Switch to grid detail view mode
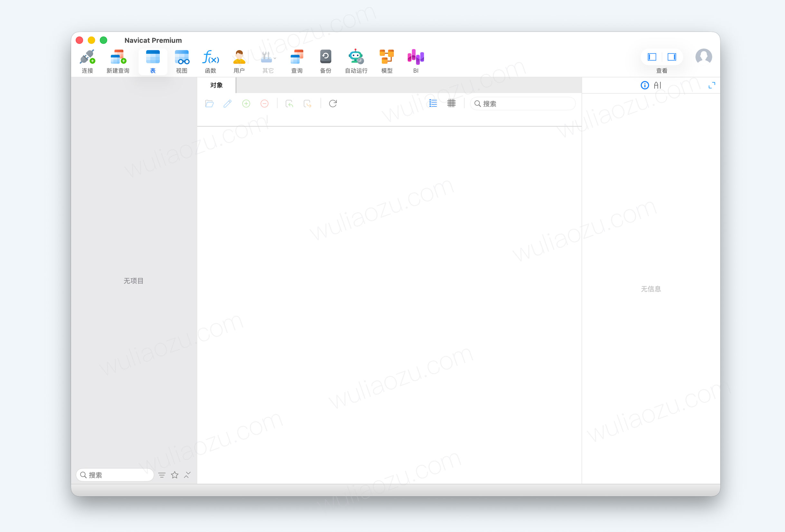785x532 pixels. tap(451, 103)
